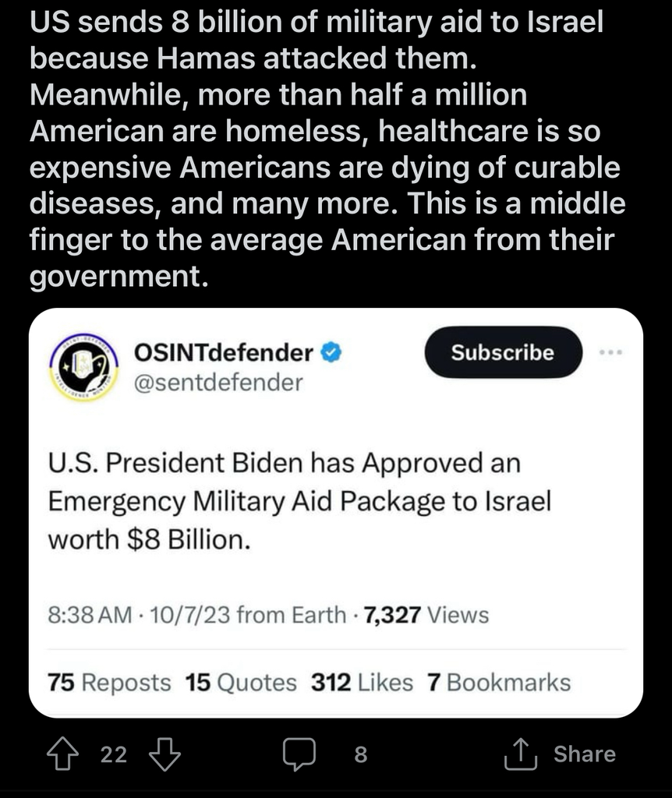672x798 pixels.
Task: Click the 7 Bookmarks count
Action: click(499, 683)
